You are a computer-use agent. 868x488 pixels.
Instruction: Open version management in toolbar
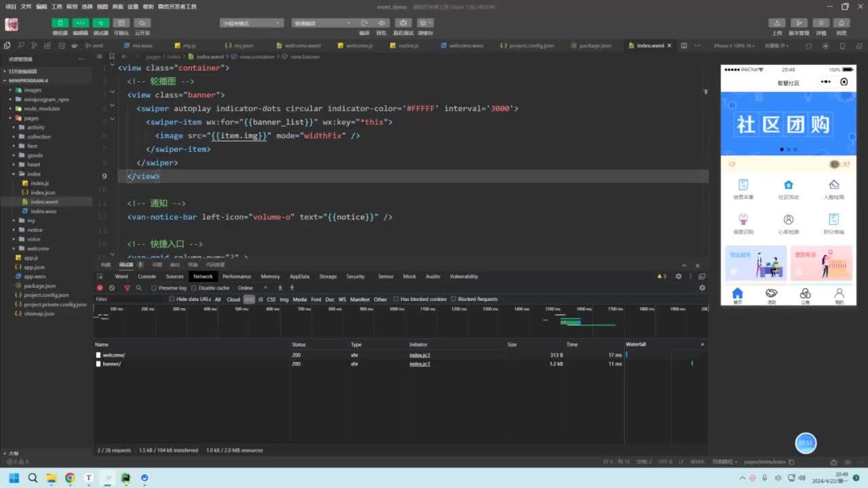point(800,23)
